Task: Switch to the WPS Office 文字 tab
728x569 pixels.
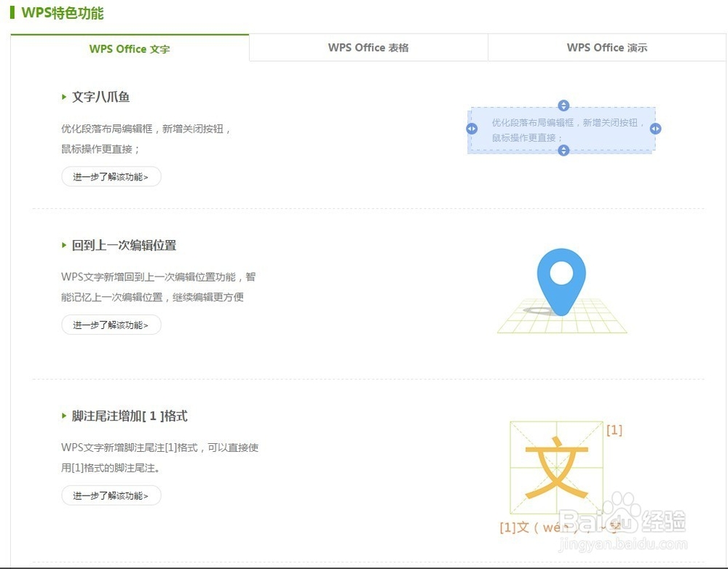Action: point(130,48)
